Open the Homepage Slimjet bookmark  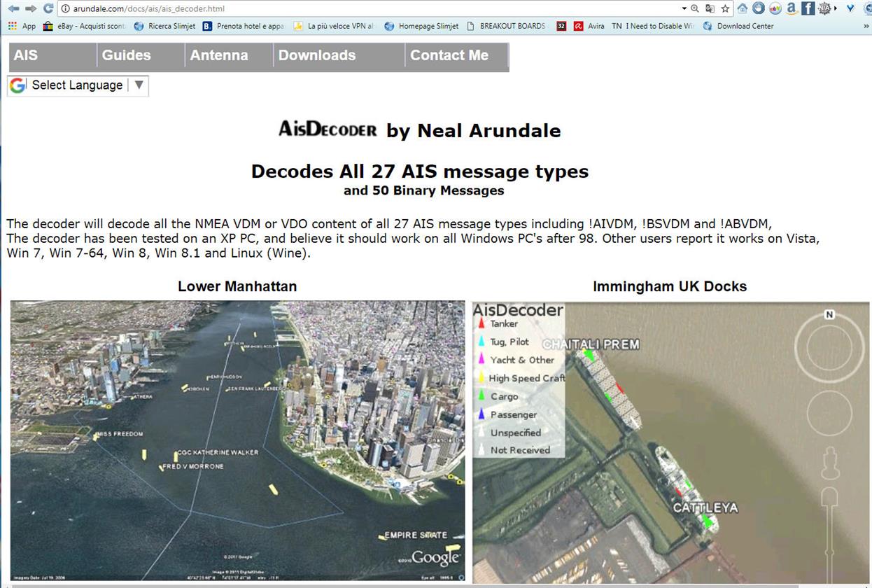421,26
